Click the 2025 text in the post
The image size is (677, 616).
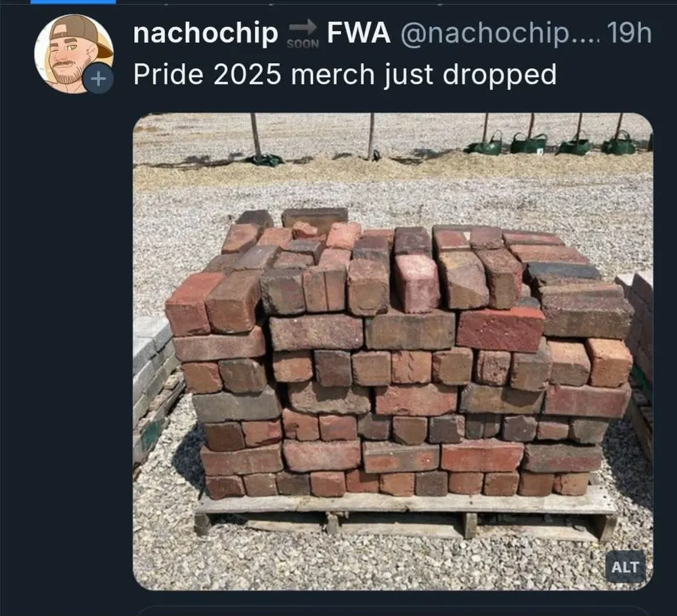tap(247, 74)
